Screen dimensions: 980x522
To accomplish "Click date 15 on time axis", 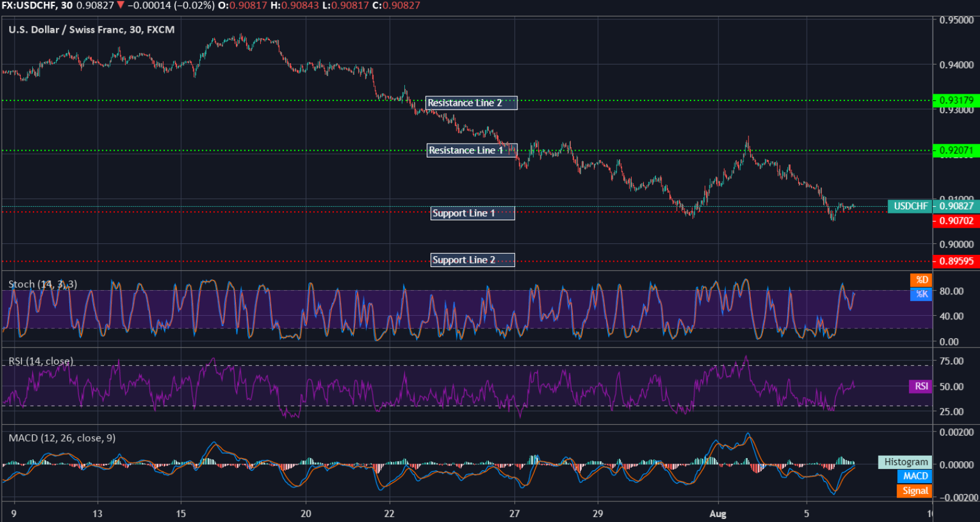I will (x=181, y=513).
